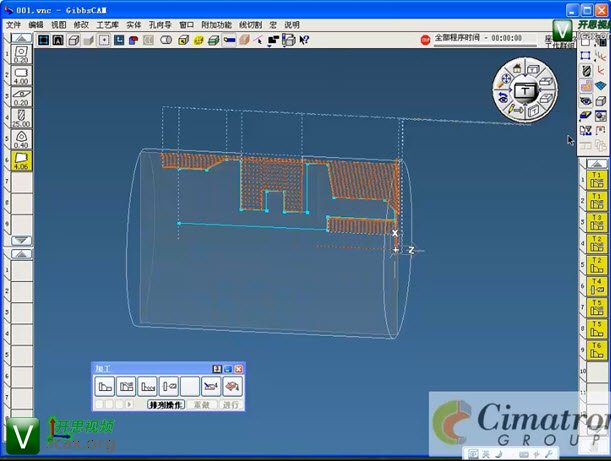Image resolution: width=611 pixels, height=461 pixels.
Task: Click the play arrow in 加工 dialog
Action: pos(129,404)
